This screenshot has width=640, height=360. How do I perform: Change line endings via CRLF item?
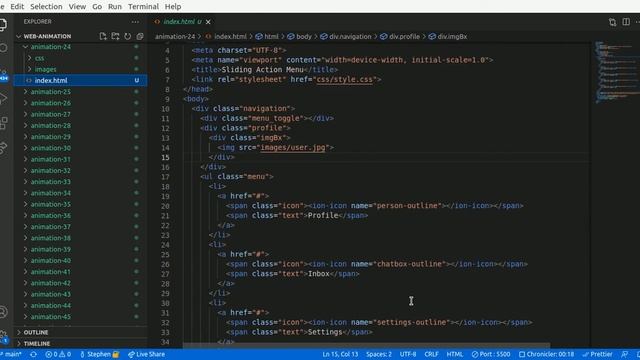[x=431, y=354]
